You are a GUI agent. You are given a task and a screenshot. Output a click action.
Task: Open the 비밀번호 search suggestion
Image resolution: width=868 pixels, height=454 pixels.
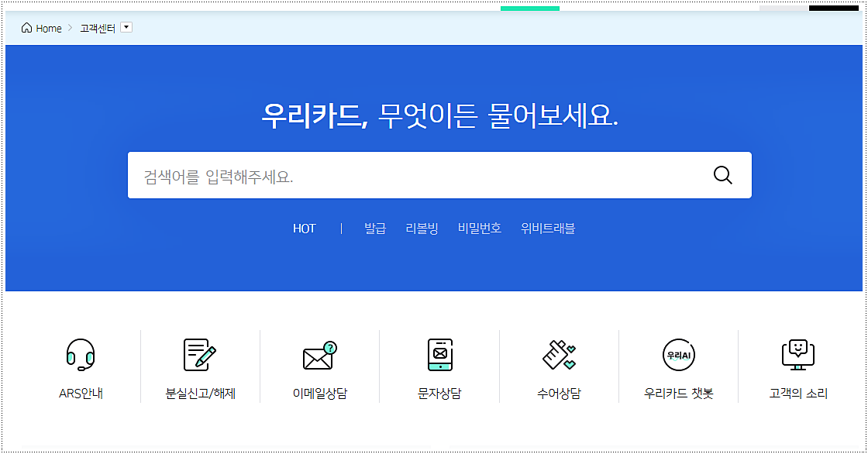pyautogui.click(x=478, y=228)
